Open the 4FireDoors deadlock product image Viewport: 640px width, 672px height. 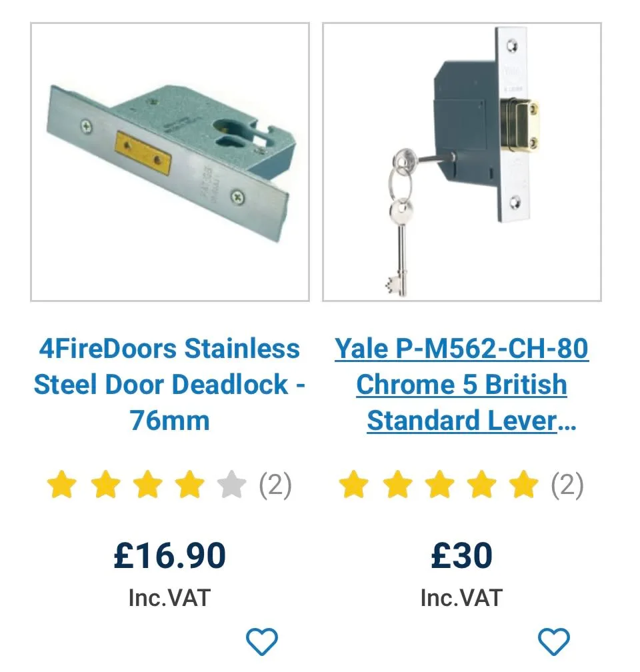coord(170,162)
